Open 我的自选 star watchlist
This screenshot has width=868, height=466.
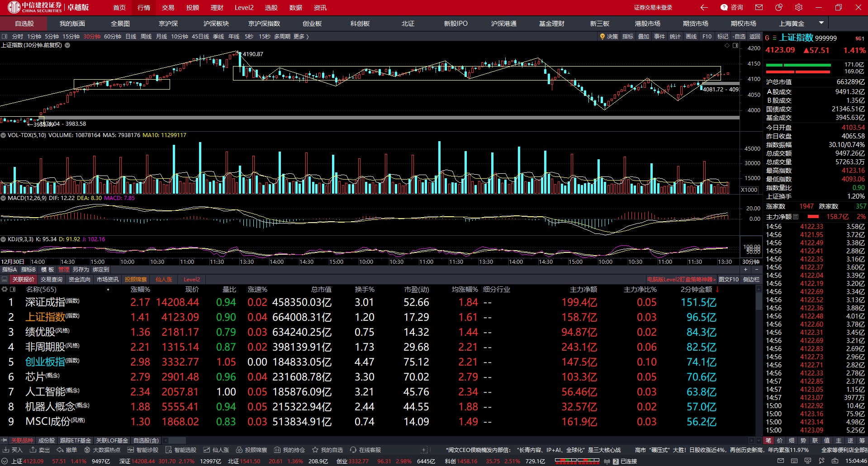click(x=327, y=450)
